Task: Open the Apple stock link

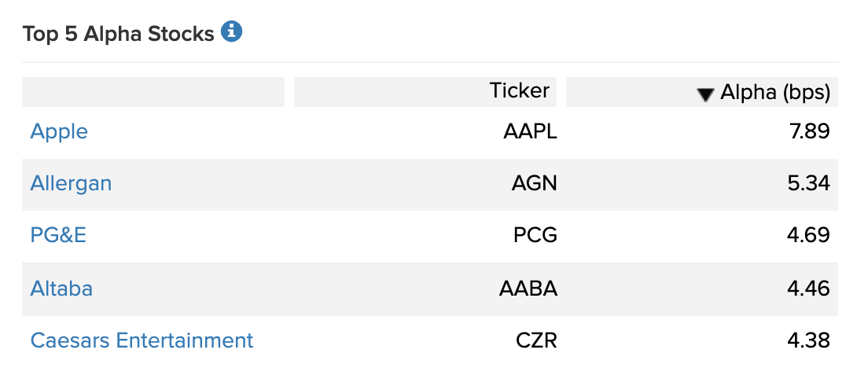Action: click(x=59, y=131)
